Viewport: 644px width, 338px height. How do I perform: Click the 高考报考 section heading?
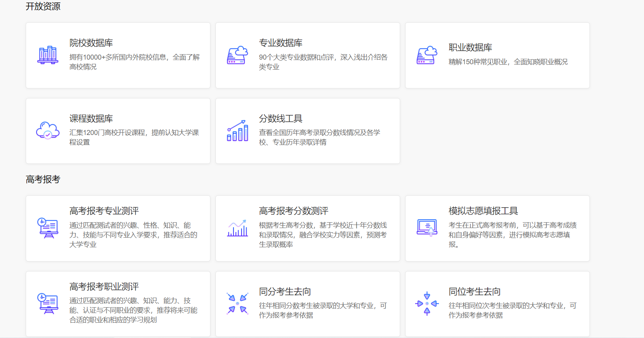pyautogui.click(x=43, y=179)
